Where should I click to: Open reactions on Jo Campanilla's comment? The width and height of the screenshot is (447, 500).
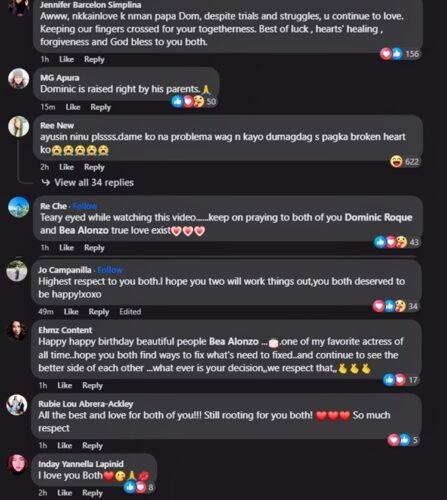395,306
